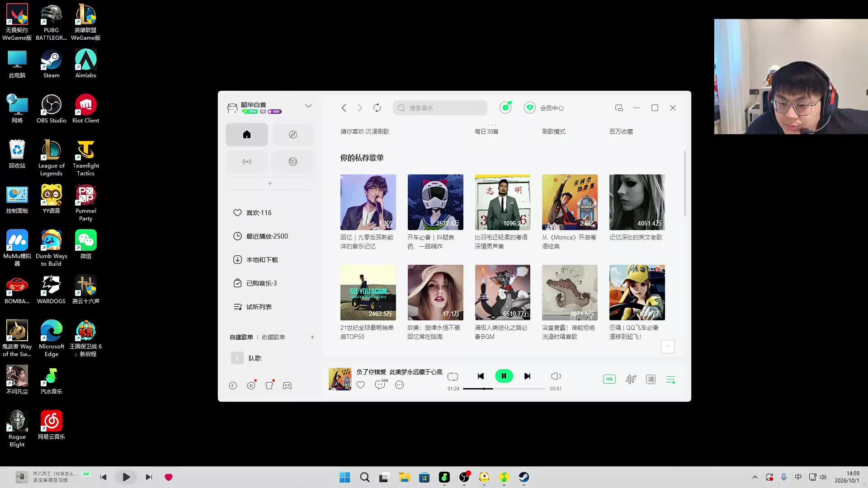The image size is (868, 488).
Task: Open the skin t-shirt icon
Action: pyautogui.click(x=269, y=385)
